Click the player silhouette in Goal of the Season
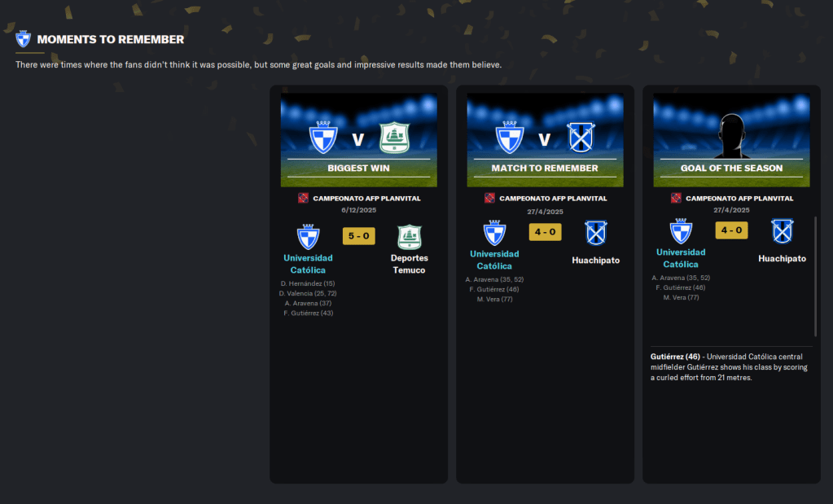The width and height of the screenshot is (833, 504). click(731, 137)
